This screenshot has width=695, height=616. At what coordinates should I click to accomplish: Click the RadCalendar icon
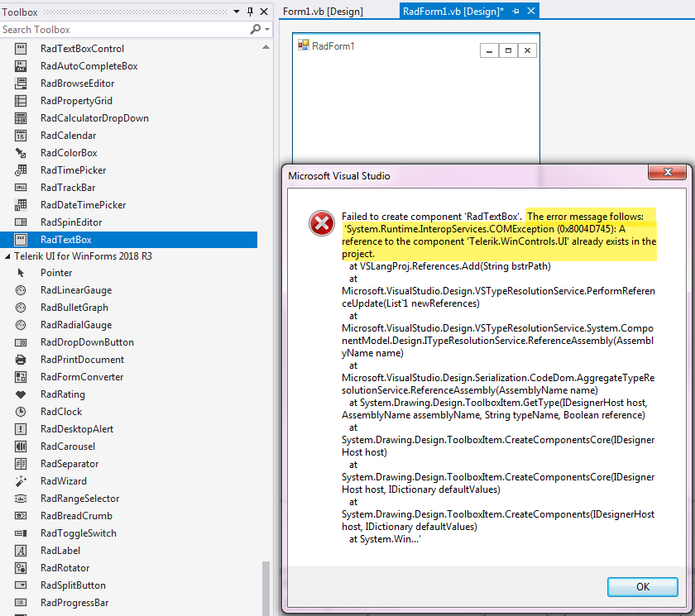click(x=21, y=136)
